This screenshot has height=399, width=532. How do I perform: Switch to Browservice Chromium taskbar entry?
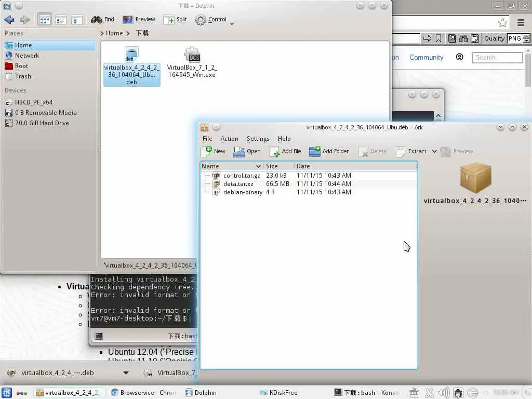[143, 393]
